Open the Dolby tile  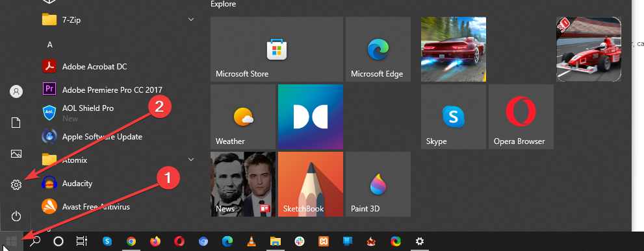pyautogui.click(x=310, y=117)
